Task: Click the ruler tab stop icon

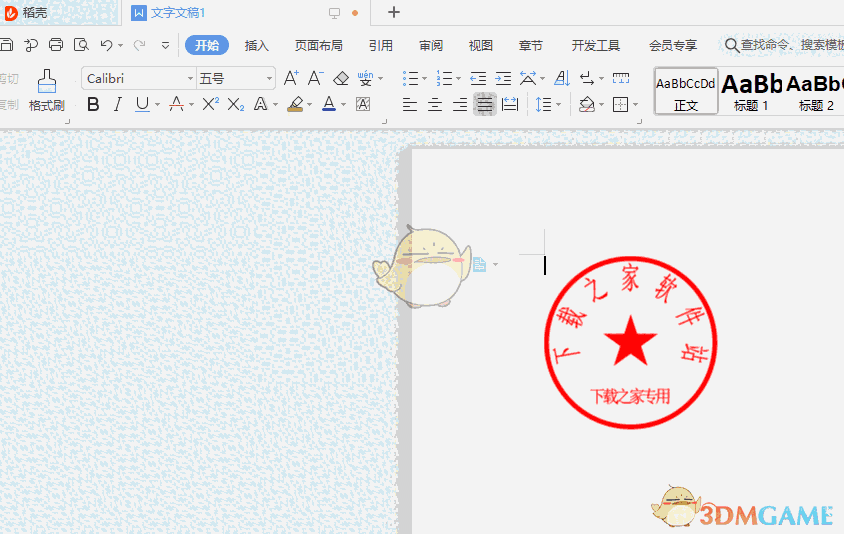Action: pos(621,79)
